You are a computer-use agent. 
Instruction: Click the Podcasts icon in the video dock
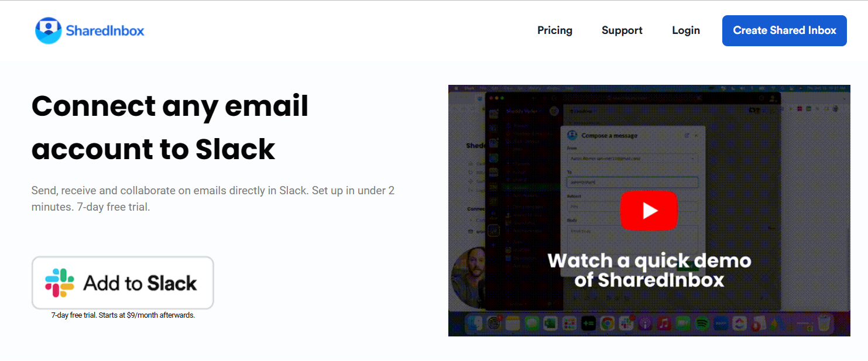click(645, 323)
